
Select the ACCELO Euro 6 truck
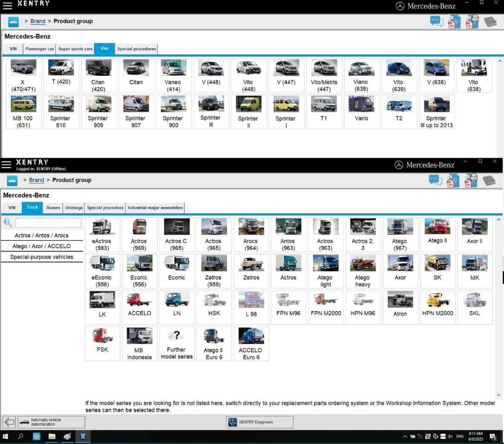coord(251,344)
